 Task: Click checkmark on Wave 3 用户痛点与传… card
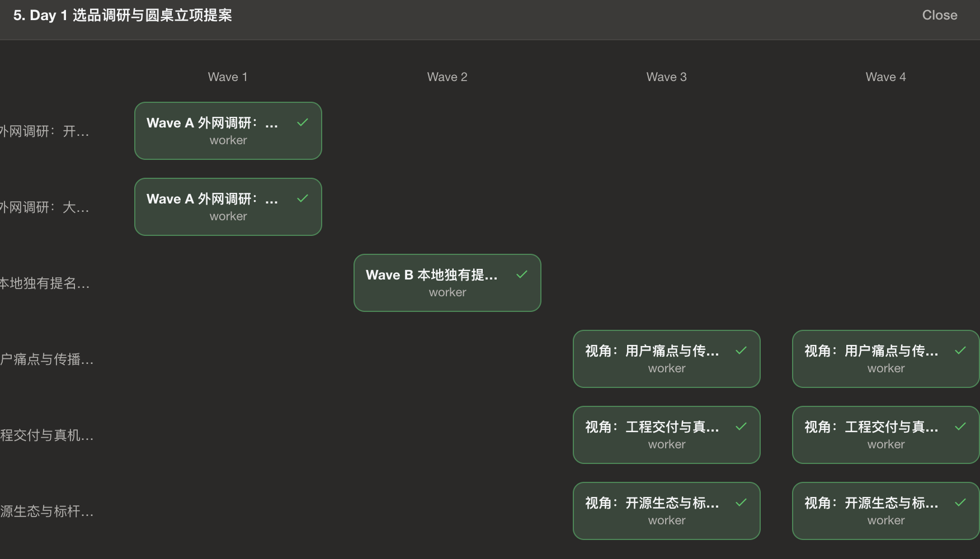pos(741,350)
